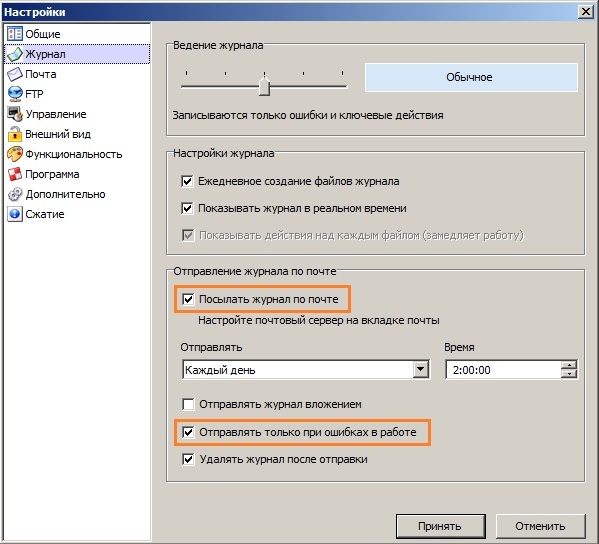The width and height of the screenshot is (599, 544).
Task: Enable Отправлять журнал вложением checkbox
Action: click(x=188, y=404)
